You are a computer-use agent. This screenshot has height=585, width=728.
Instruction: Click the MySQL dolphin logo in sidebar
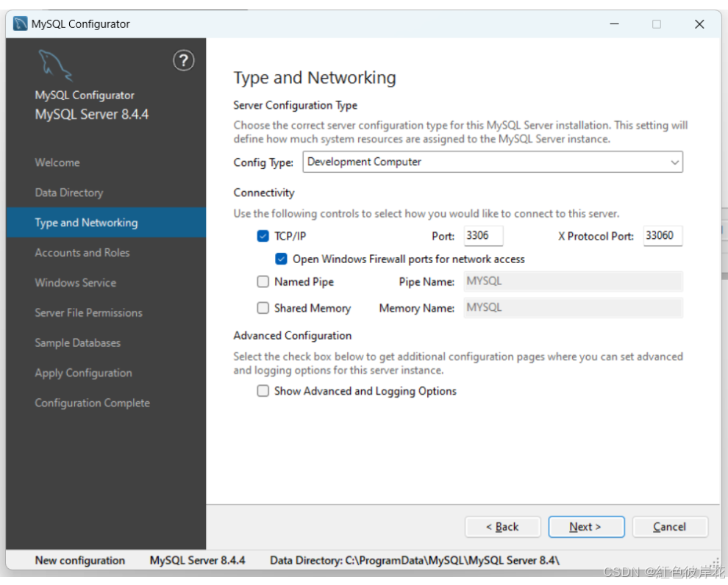point(55,65)
